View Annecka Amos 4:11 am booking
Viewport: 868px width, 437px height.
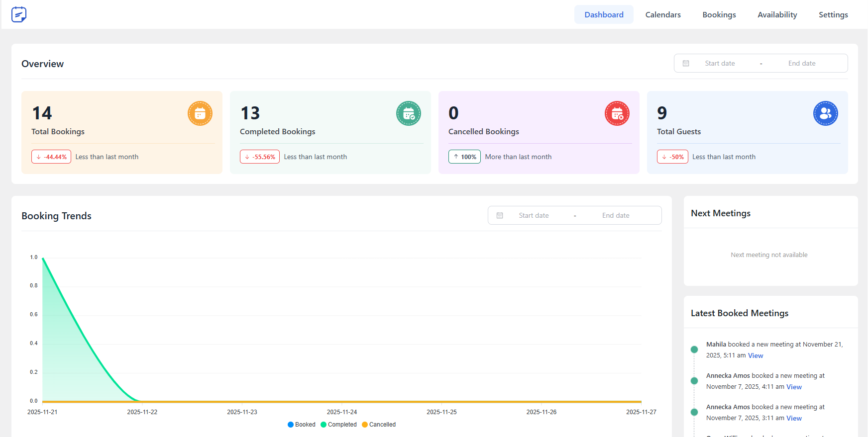pyautogui.click(x=794, y=387)
